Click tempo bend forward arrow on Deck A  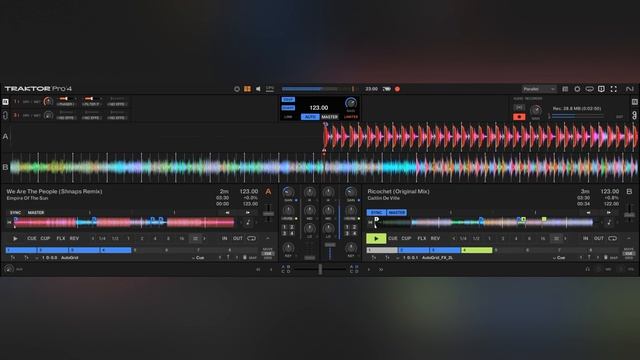pos(248,213)
